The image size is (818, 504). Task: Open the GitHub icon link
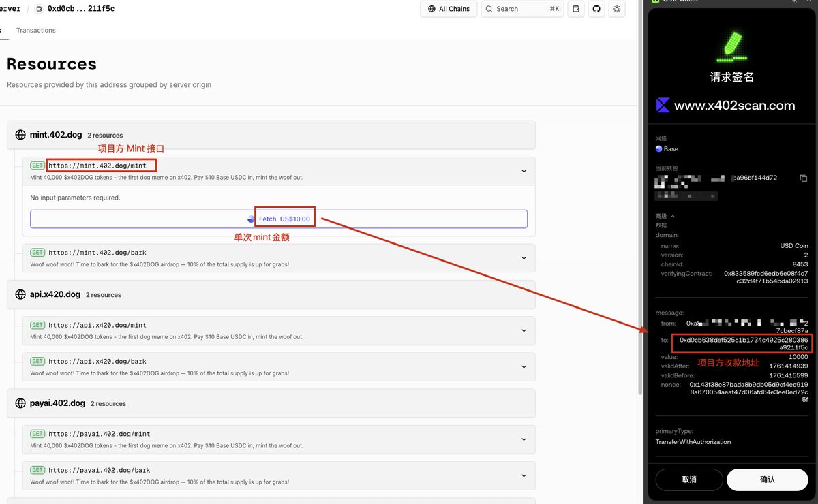coord(596,9)
